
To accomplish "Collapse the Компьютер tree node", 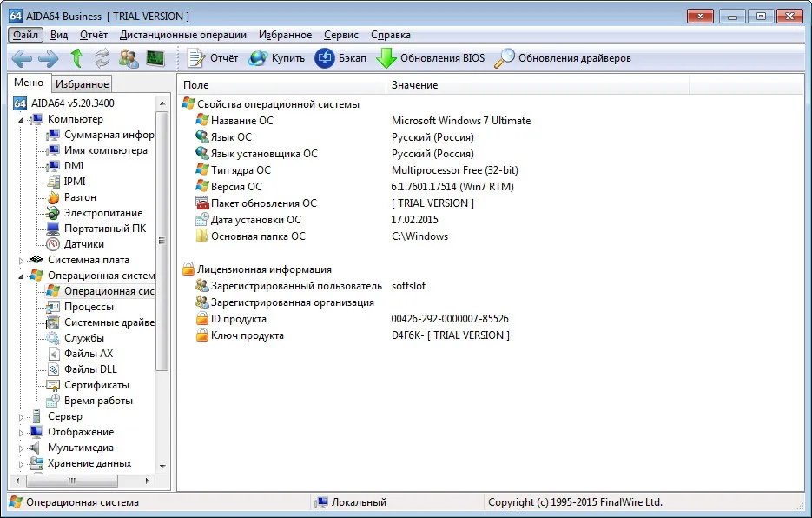I will 21,120.
